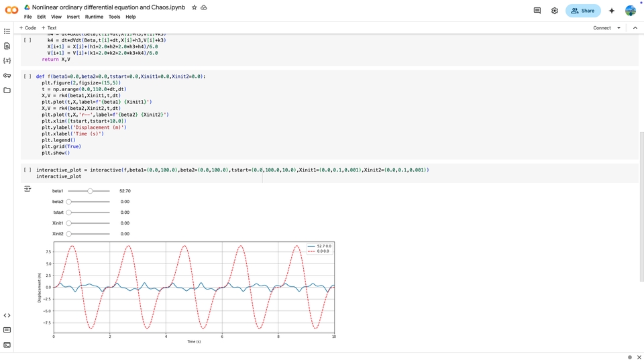Click the plot legend box
The width and height of the screenshot is (644, 362).
click(319, 249)
